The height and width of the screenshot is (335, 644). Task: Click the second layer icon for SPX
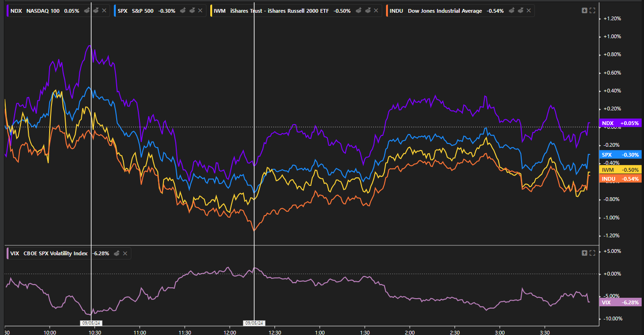(x=192, y=10)
